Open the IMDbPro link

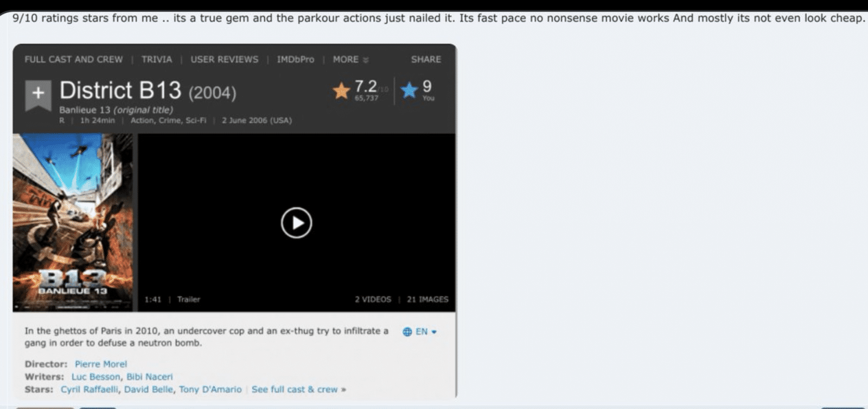(x=296, y=59)
